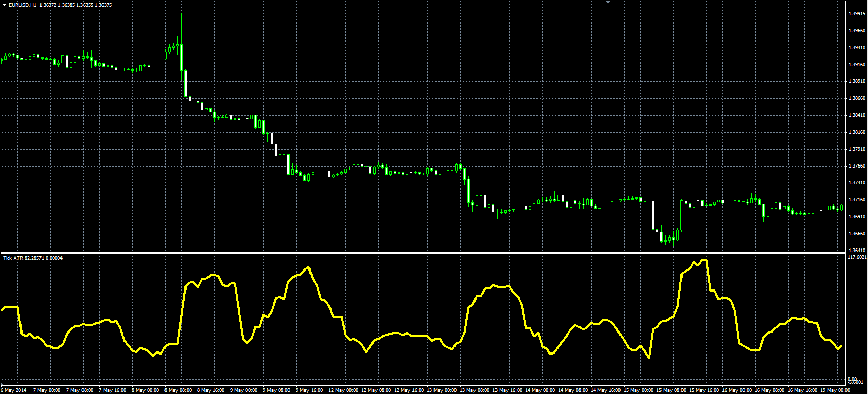Click the 6 May 2014 date label
This screenshot has height=394, width=868.
coord(14,390)
